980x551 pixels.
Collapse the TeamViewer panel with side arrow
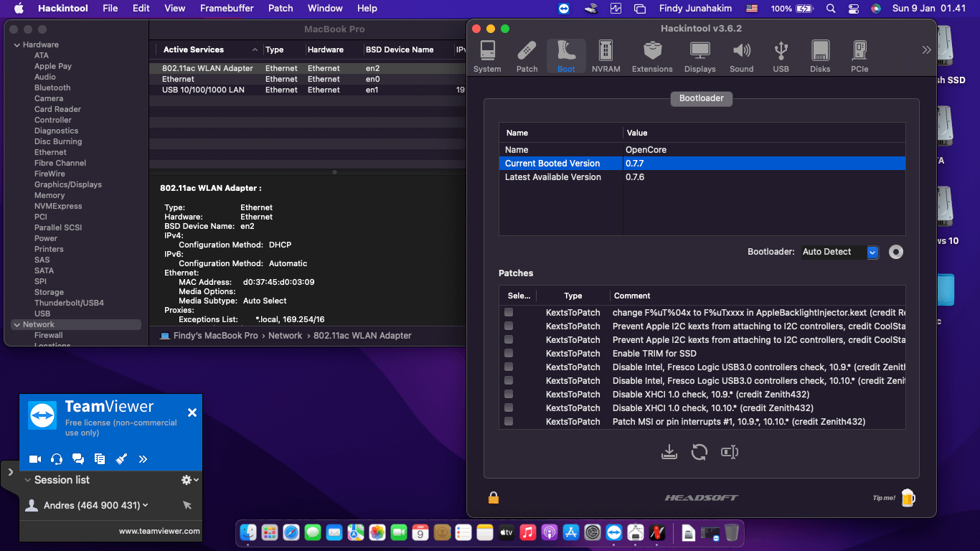click(x=10, y=471)
